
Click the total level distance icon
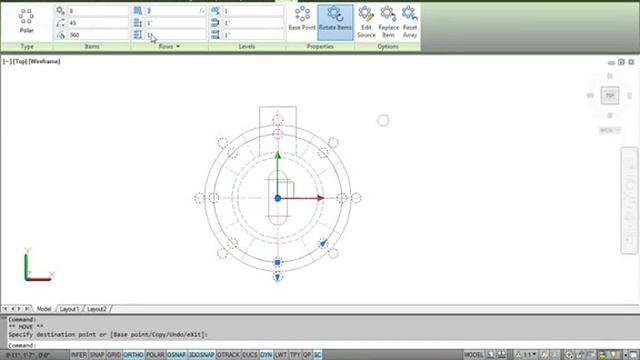pyautogui.click(x=216, y=35)
